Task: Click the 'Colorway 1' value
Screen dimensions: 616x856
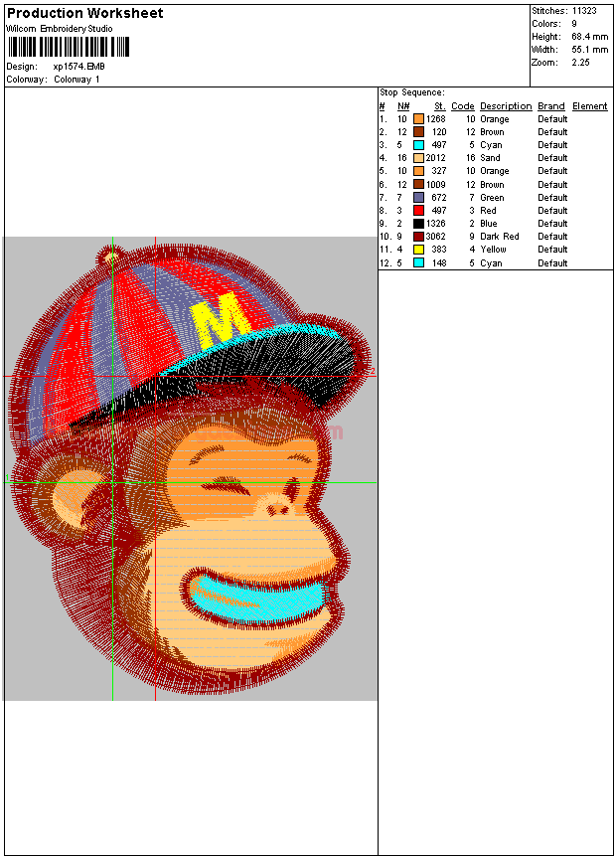Action: (x=77, y=80)
